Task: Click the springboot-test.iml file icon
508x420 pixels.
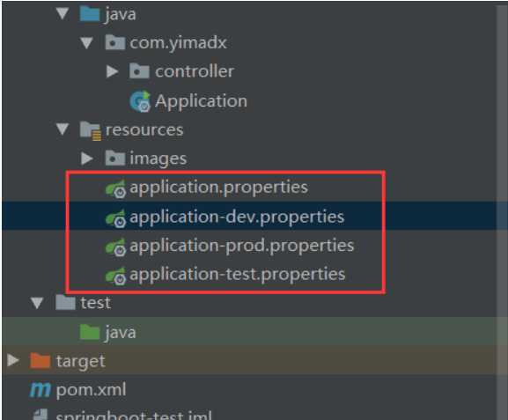Action: pyautogui.click(x=40, y=415)
